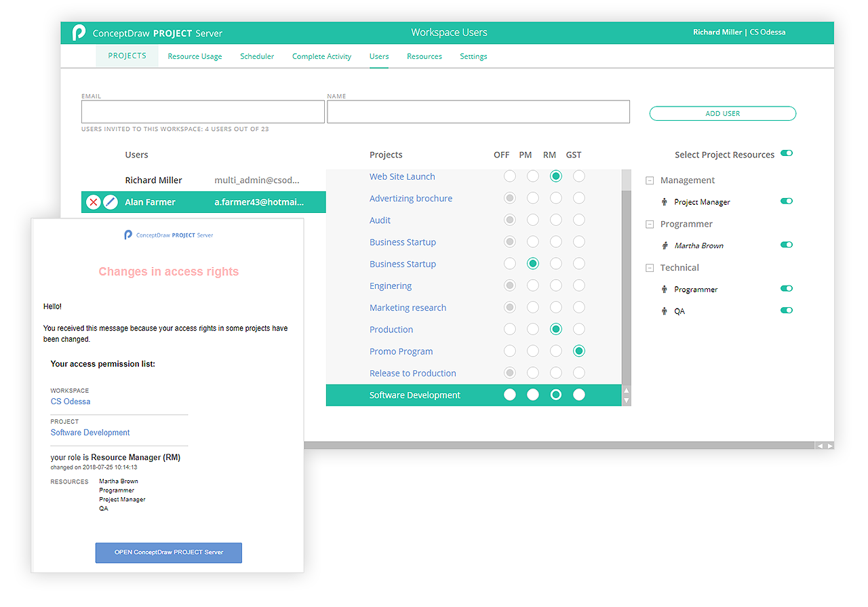Screen dimensions: 868x607
Task: Select the Richard Miller user row
Action: coord(203,180)
